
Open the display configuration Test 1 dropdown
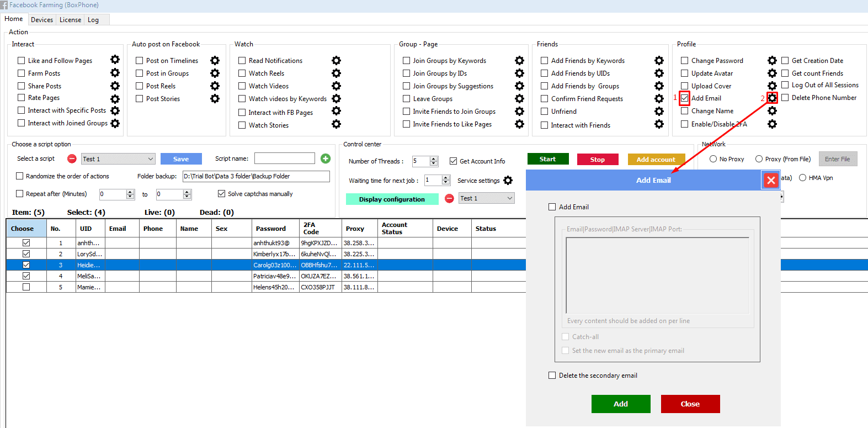pos(487,198)
